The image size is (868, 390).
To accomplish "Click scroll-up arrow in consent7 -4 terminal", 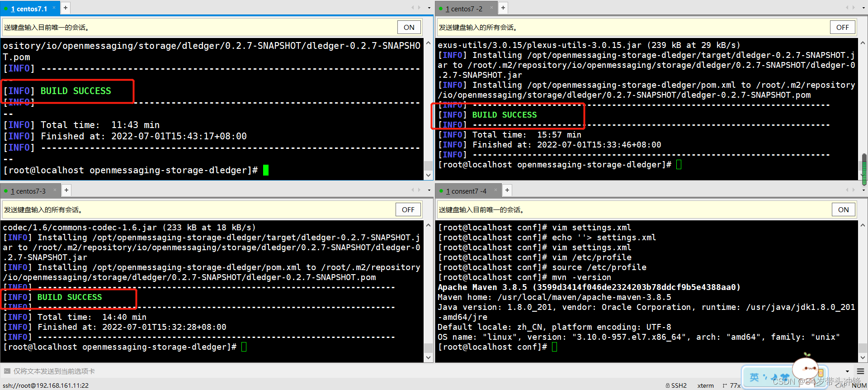I will click(863, 225).
